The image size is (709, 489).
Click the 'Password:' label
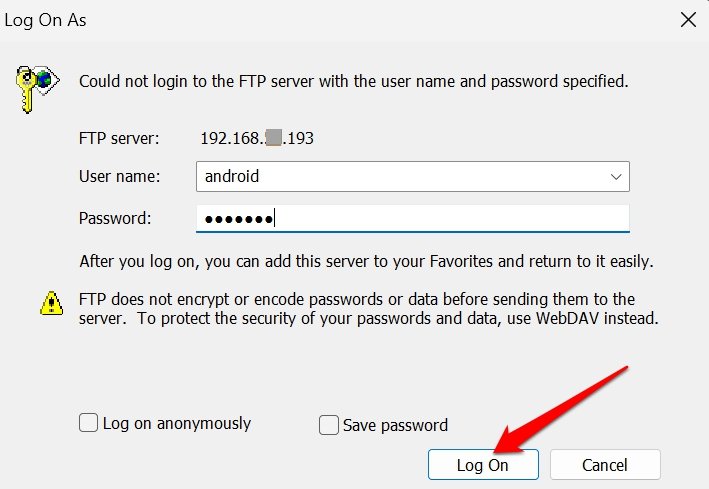[114, 218]
